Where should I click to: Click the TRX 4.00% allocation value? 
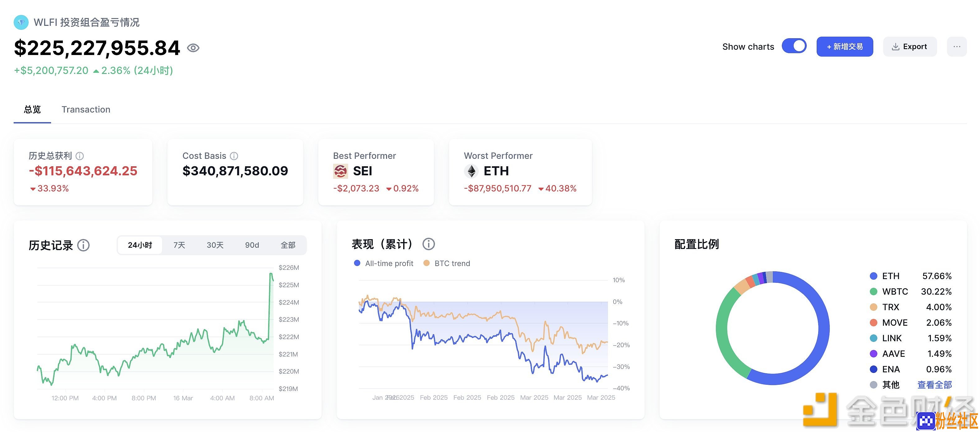coord(939,307)
